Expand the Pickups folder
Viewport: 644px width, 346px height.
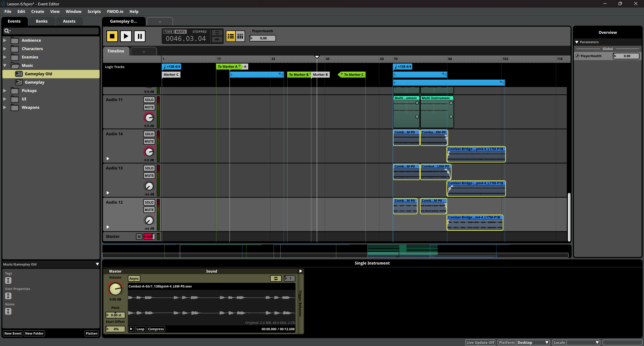click(x=5, y=91)
